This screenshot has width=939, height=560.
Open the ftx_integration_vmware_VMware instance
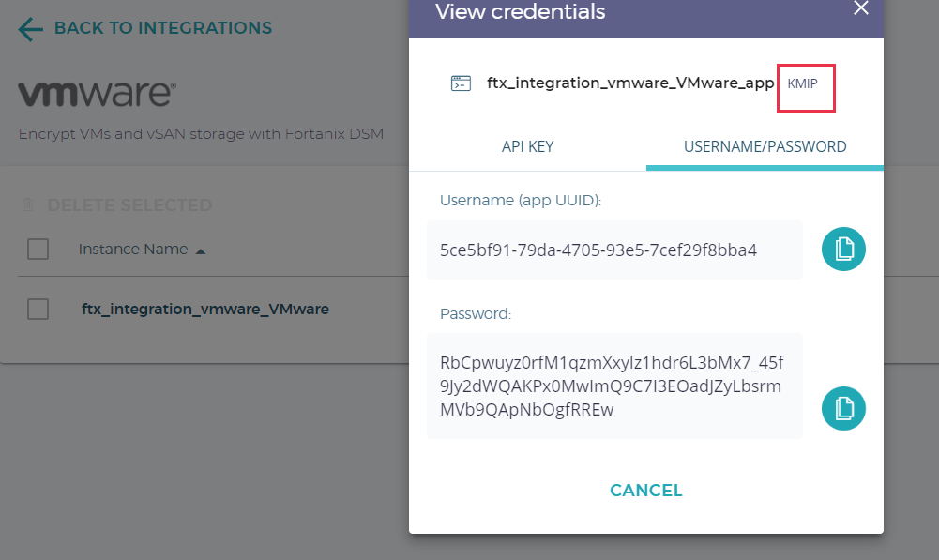click(x=204, y=309)
